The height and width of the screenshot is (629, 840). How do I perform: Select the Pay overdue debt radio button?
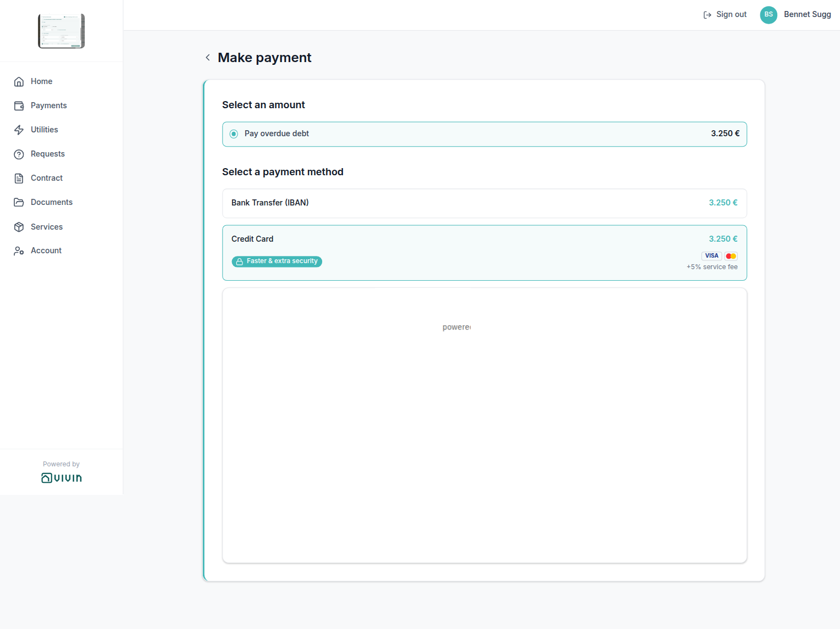pyautogui.click(x=234, y=134)
